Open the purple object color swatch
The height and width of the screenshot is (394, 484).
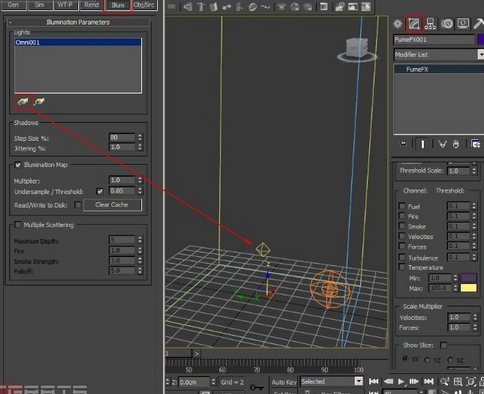tap(481, 40)
